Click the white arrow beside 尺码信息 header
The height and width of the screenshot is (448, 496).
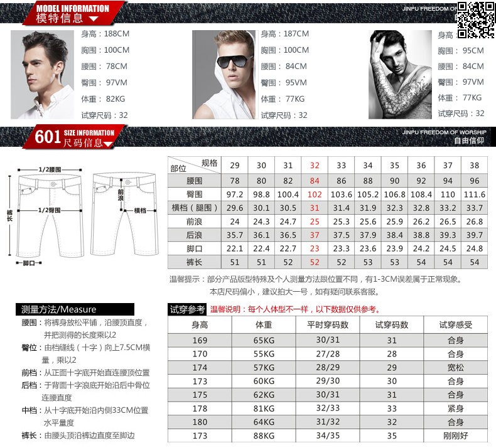click(x=108, y=144)
